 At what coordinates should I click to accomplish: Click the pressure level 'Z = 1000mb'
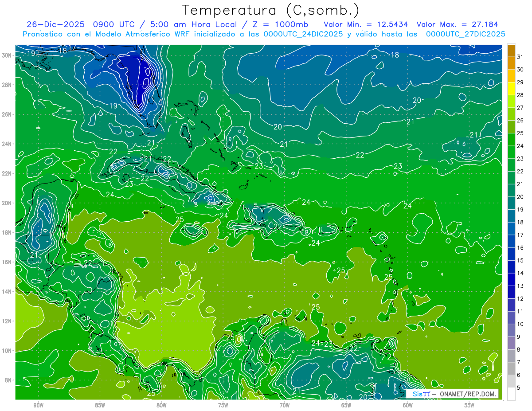click(x=279, y=24)
